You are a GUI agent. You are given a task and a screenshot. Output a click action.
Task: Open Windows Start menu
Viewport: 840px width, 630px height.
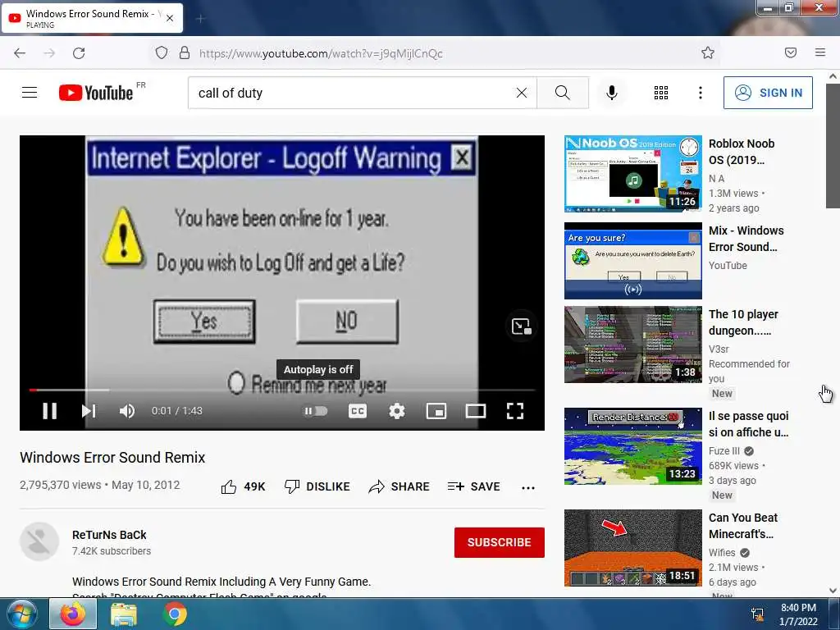(x=23, y=614)
